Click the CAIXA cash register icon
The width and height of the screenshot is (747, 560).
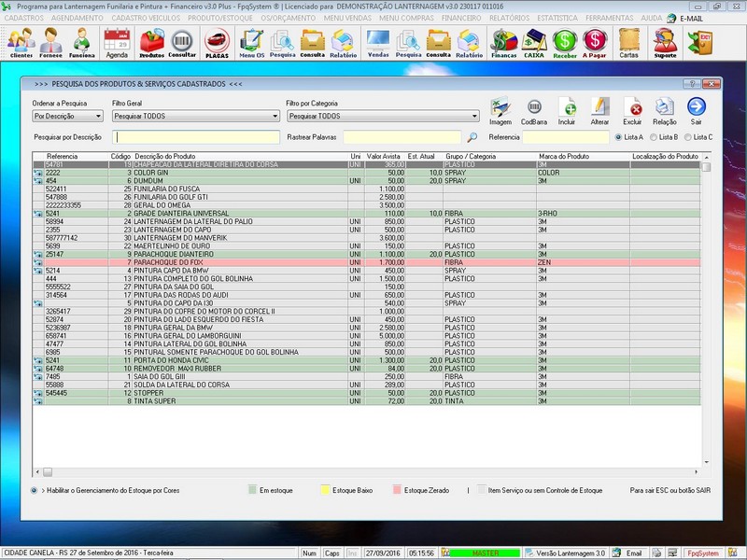pos(534,41)
